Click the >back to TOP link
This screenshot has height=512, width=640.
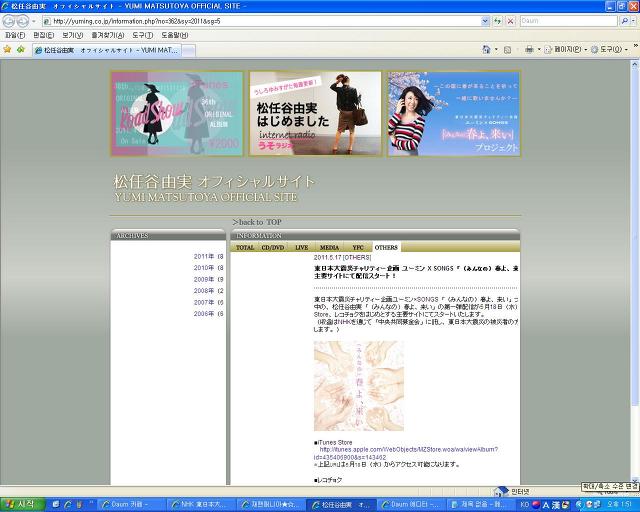click(257, 222)
